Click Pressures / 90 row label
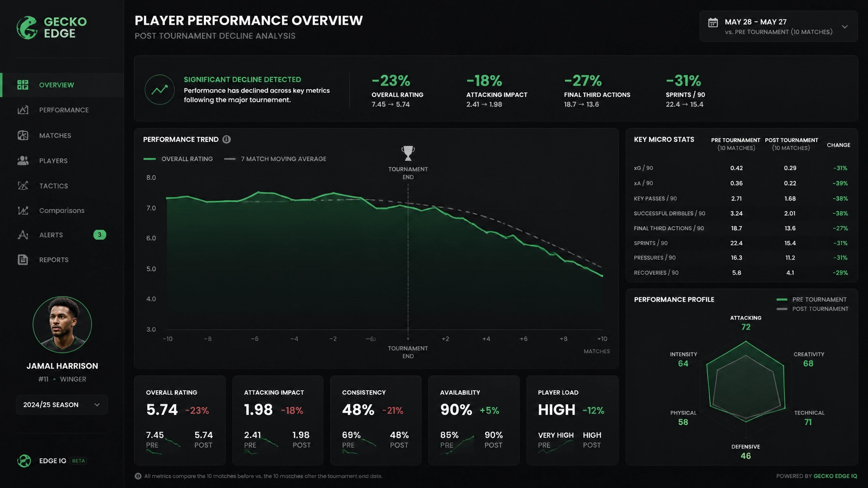This screenshot has width=868, height=488. coord(654,258)
